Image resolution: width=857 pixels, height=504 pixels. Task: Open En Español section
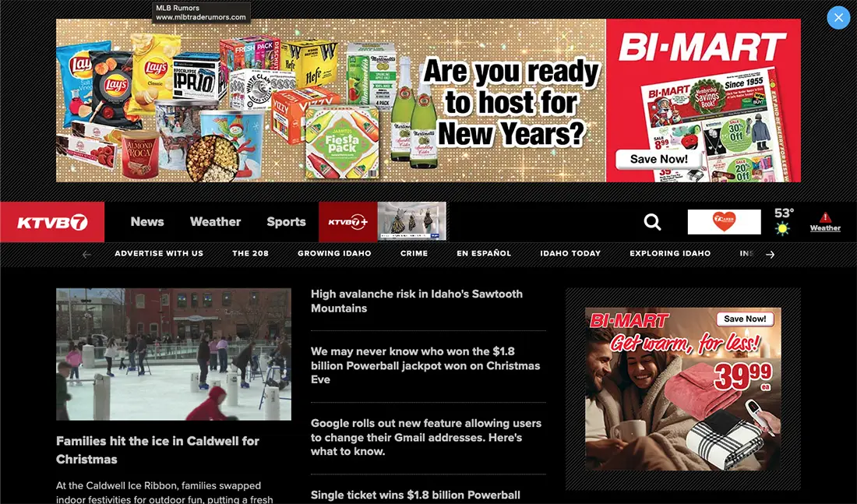click(485, 254)
